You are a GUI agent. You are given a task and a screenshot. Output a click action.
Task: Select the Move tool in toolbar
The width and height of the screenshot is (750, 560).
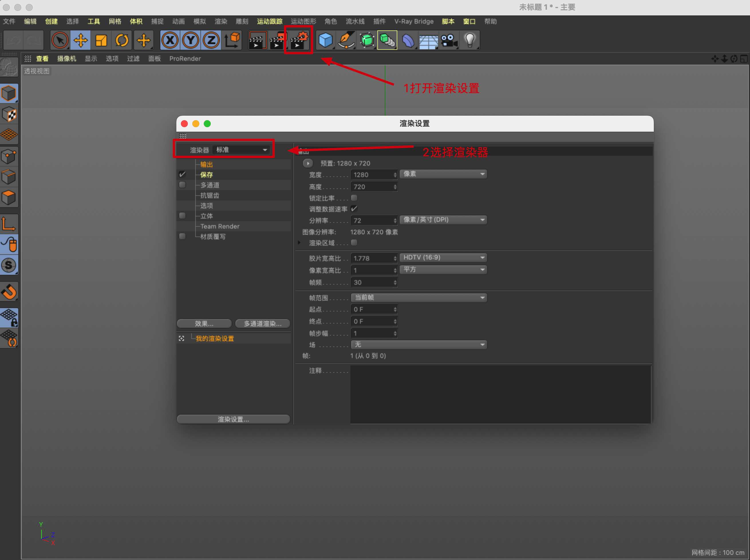[x=81, y=40]
